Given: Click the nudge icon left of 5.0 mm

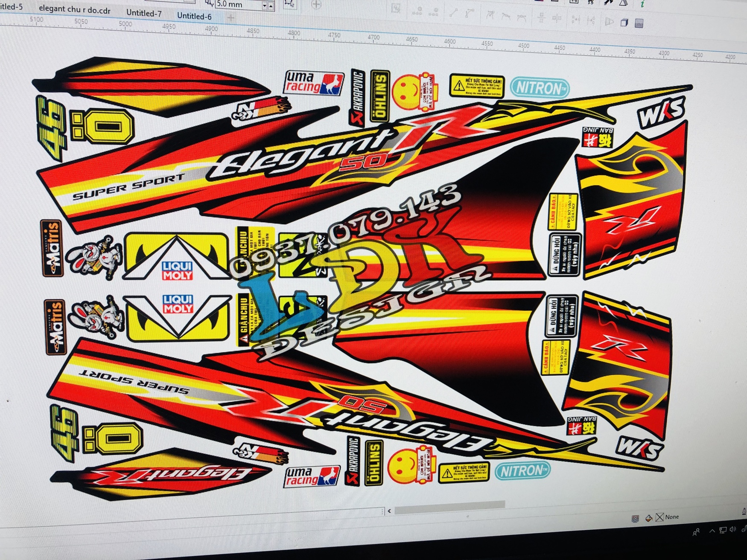Looking at the screenshot, I should 209,3.
